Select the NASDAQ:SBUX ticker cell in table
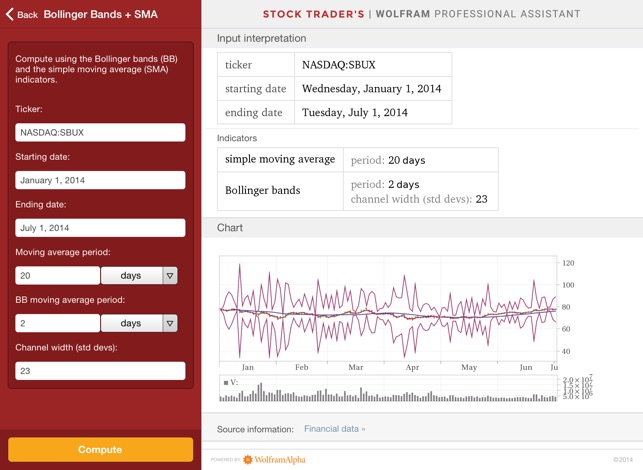 (373, 64)
